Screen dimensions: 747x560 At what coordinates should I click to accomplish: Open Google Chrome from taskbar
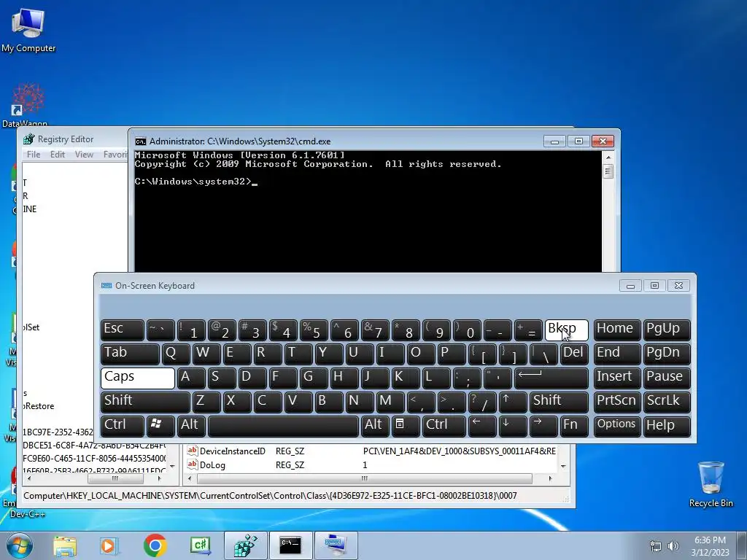click(155, 545)
